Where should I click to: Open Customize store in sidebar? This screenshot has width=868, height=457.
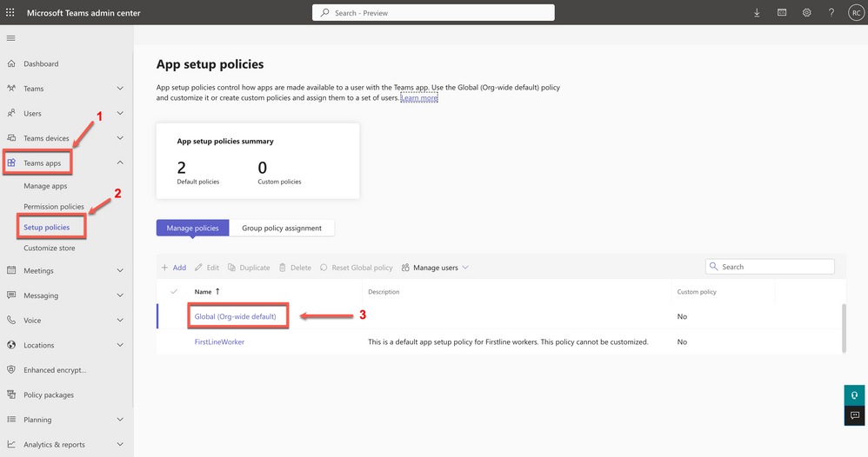pyautogui.click(x=50, y=248)
